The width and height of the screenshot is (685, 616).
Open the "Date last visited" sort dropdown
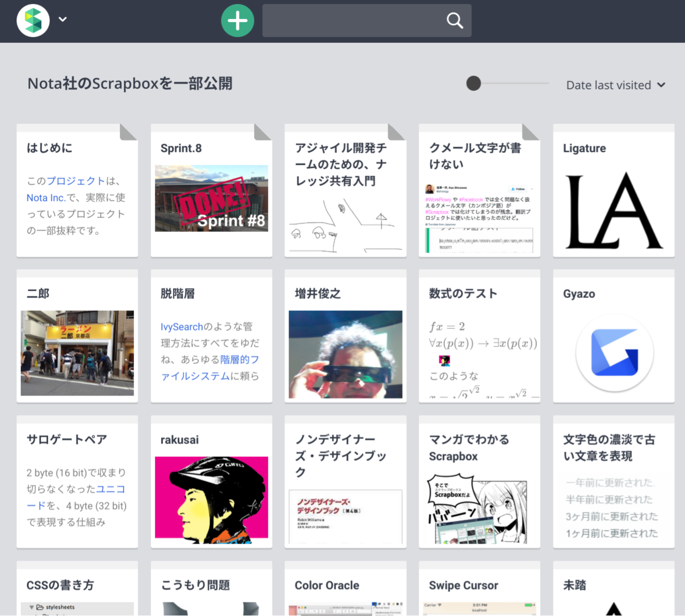coord(616,85)
